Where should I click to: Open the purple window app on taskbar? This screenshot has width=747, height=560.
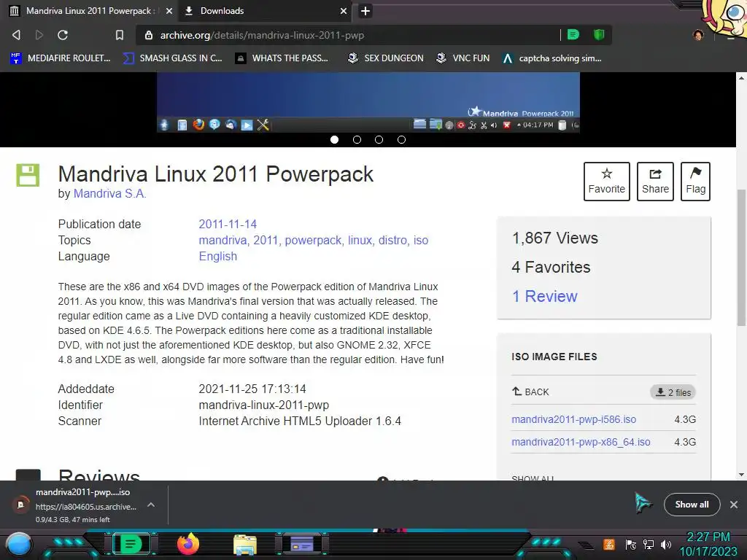302,544
